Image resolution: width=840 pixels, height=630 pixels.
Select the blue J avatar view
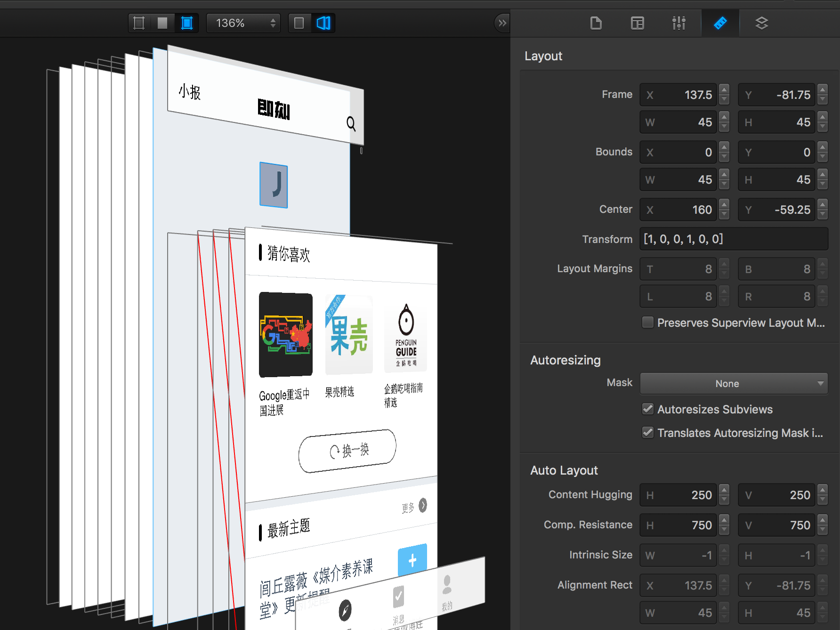[x=274, y=185]
